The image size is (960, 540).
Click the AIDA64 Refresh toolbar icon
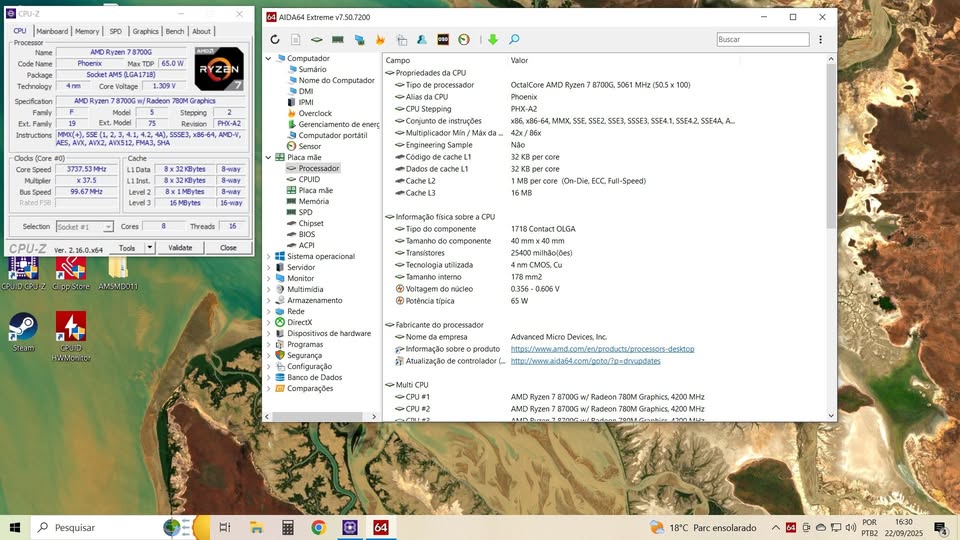pyautogui.click(x=275, y=39)
